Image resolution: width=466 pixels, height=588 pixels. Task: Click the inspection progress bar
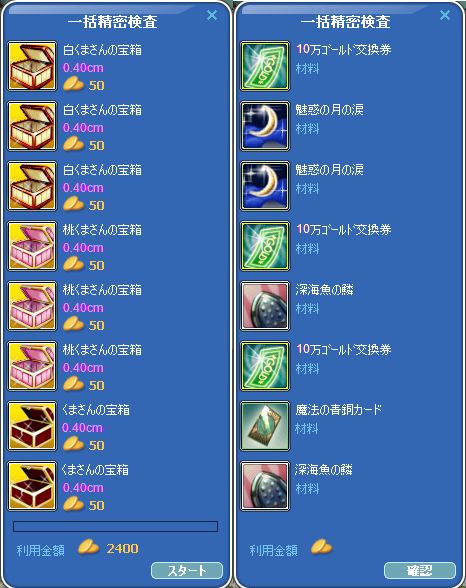(115, 526)
